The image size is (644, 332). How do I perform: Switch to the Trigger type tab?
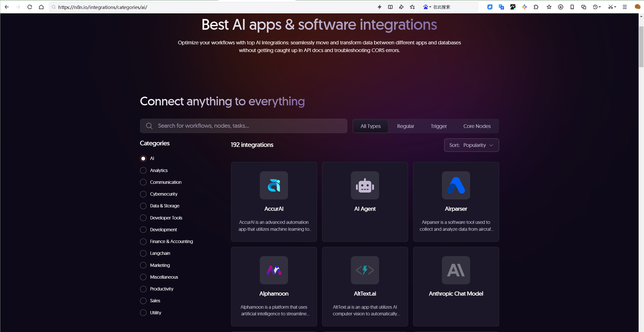pyautogui.click(x=439, y=126)
